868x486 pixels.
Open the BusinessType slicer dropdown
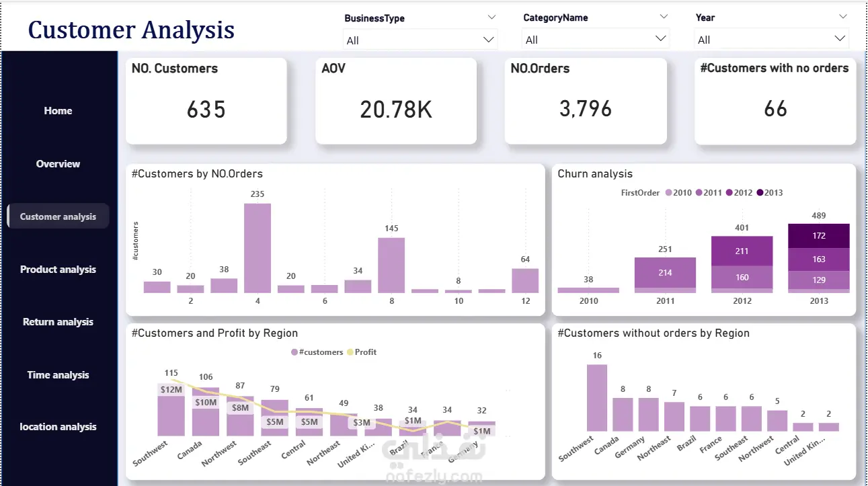(x=420, y=40)
